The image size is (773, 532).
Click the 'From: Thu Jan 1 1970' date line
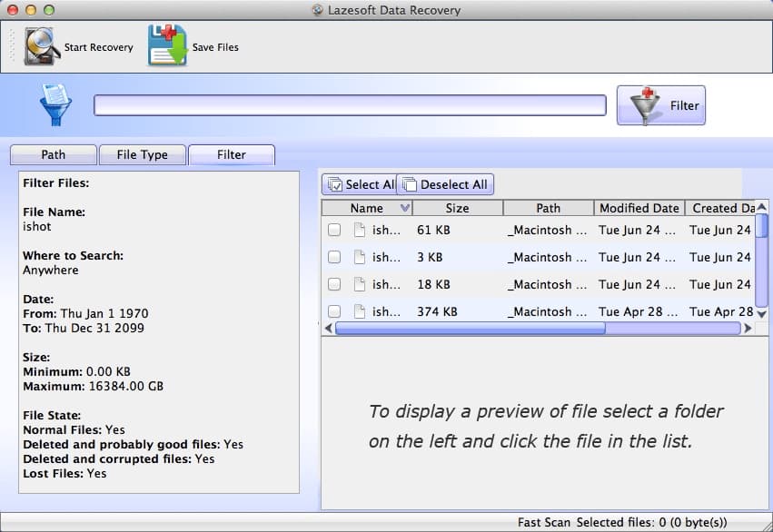click(85, 314)
